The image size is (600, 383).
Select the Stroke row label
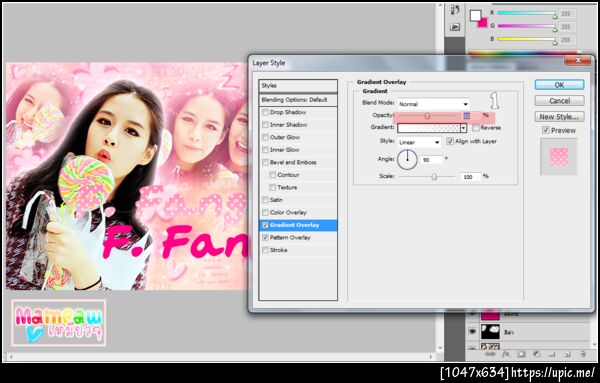coord(279,250)
